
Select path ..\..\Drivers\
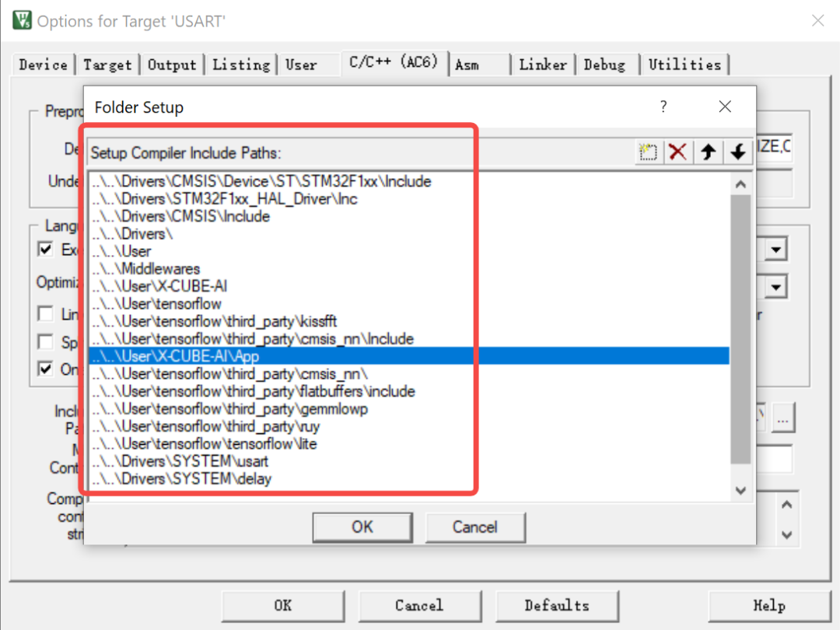[409, 233]
